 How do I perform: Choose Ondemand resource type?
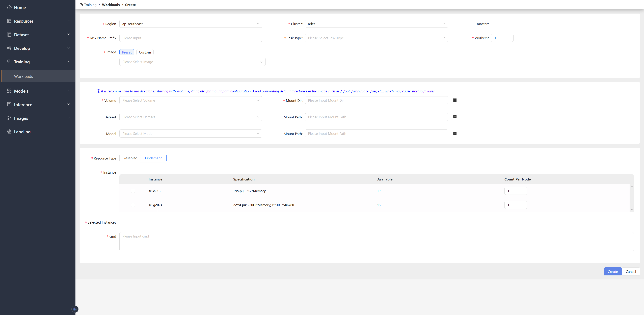pos(154,158)
